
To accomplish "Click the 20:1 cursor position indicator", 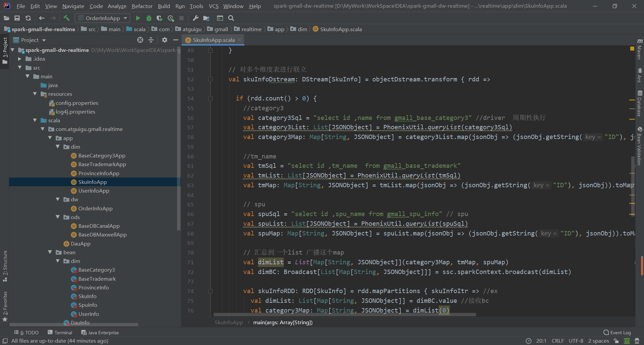I will (x=541, y=341).
